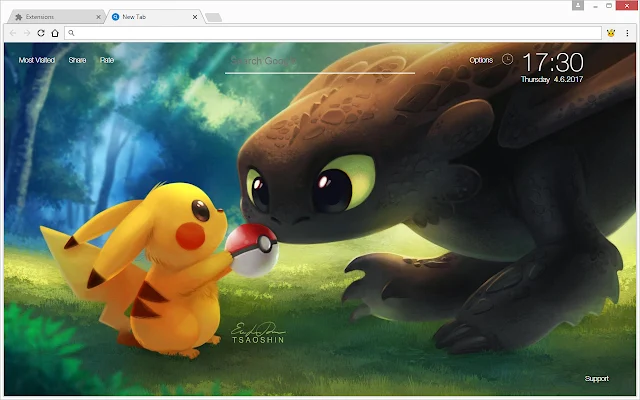This screenshot has height=400, width=640.
Task: Open the Chrome three-dot menu
Action: (x=627, y=33)
